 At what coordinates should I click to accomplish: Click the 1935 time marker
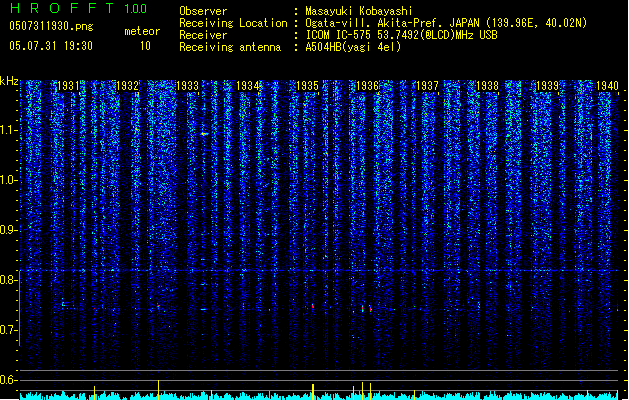pos(307,86)
